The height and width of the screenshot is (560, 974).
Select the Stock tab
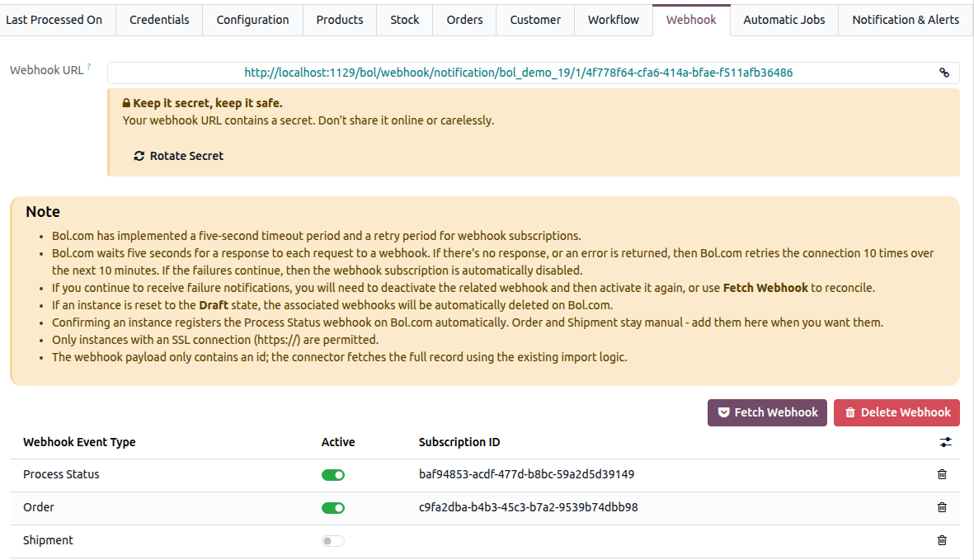pos(405,20)
